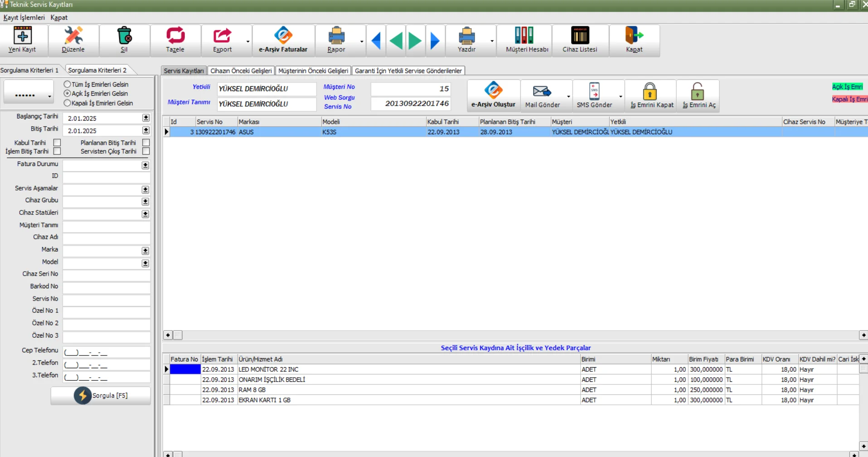Screen dimensions: 868x457
Task: Select the Servis Kayıtları tab
Action: click(x=184, y=71)
